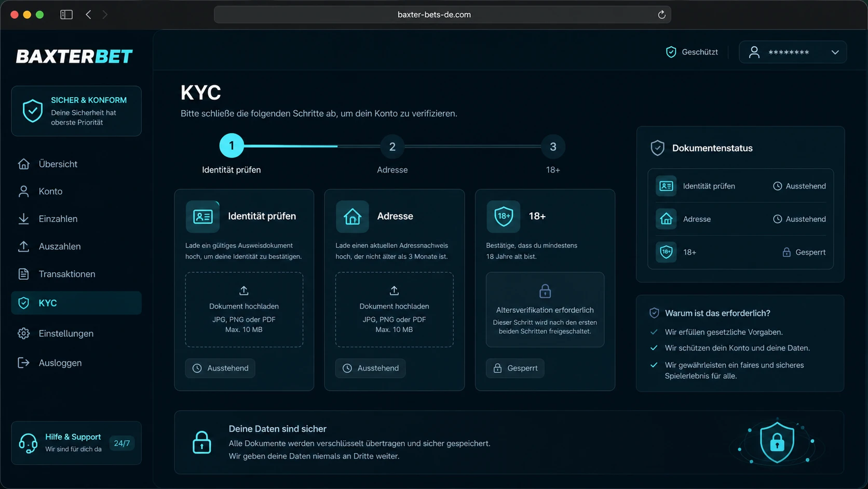Image resolution: width=868 pixels, height=489 pixels.
Task: Go to Einzahlen in the sidebar
Action: tap(76, 219)
